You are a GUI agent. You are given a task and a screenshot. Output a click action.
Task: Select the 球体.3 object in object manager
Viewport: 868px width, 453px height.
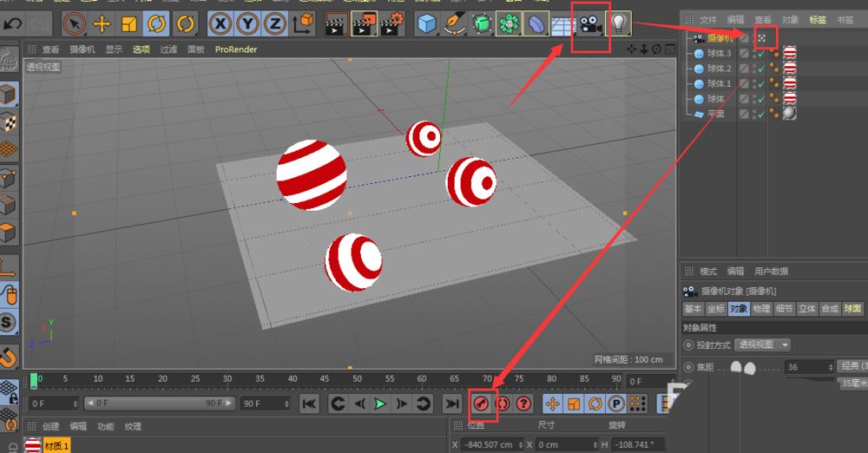click(x=719, y=54)
